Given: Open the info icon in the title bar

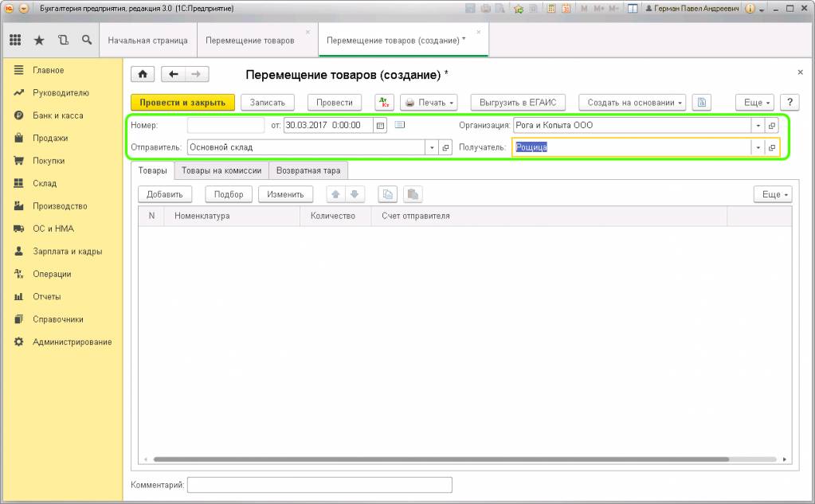Looking at the screenshot, I should point(750,8).
